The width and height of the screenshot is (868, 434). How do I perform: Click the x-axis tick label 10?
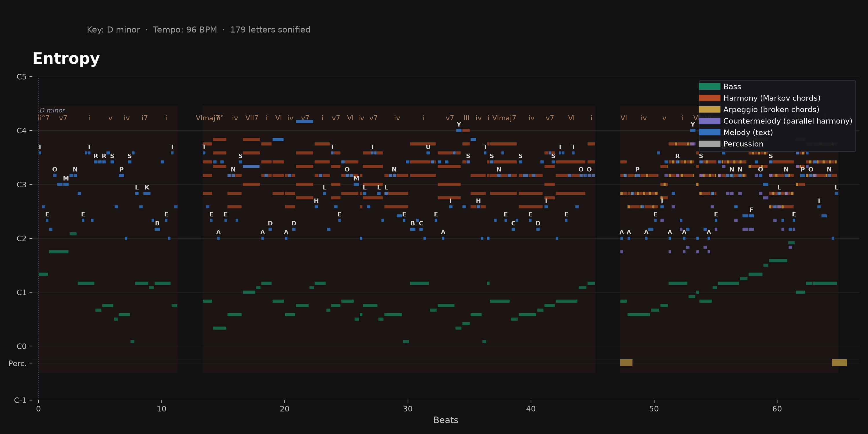coord(161,409)
